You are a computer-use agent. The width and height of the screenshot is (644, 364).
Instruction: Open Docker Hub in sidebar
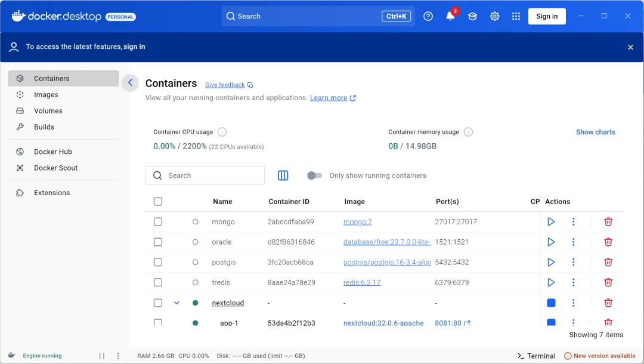[x=63, y=152]
